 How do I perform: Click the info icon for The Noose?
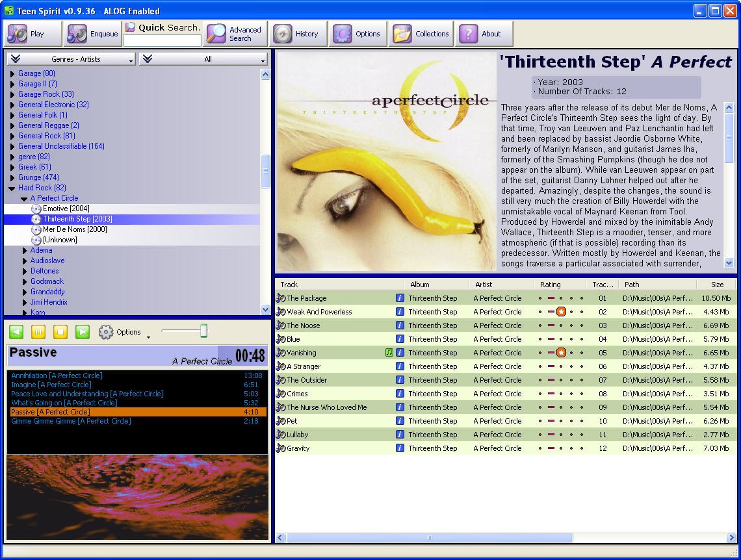point(400,326)
